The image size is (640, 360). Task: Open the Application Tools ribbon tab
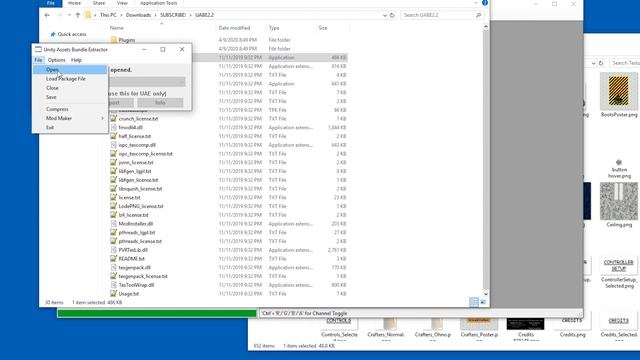tap(158, 3)
